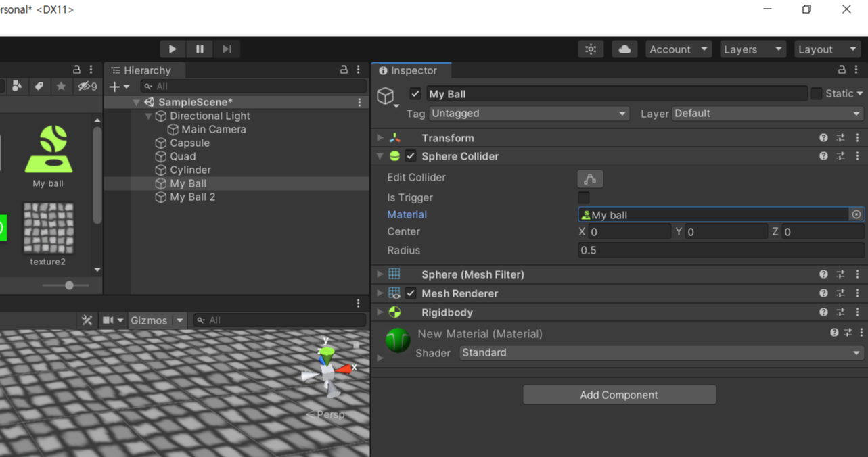Select the texture2 asset thumbnail

pos(48,234)
